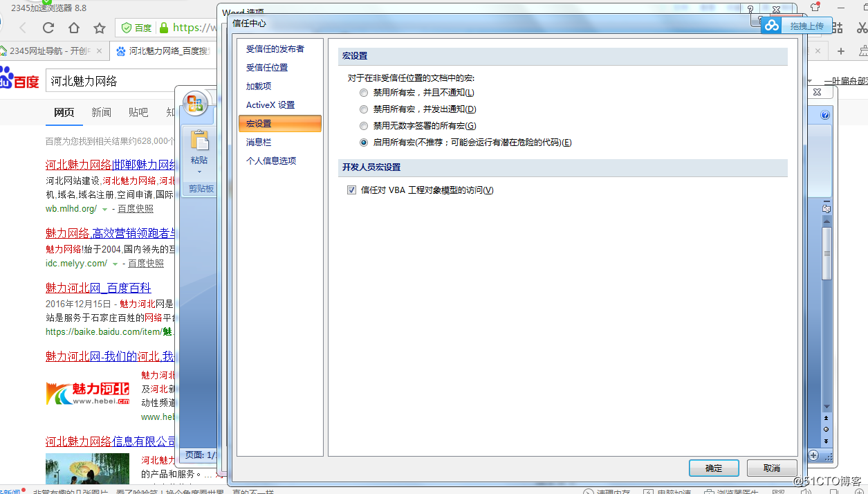Screen dimensions: 868x494
Task: Bookmark page with the star icon
Action: [x=100, y=28]
